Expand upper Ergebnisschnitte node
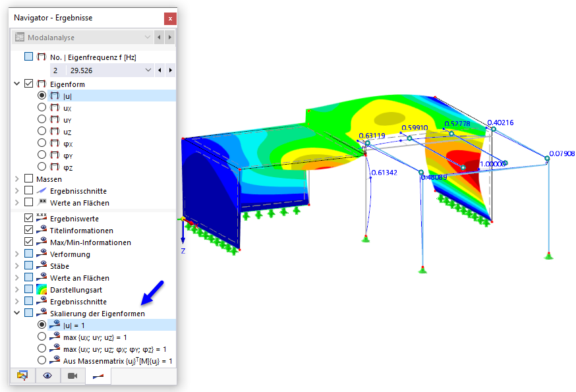Screen dimensions: 576x392 coord(17,190)
